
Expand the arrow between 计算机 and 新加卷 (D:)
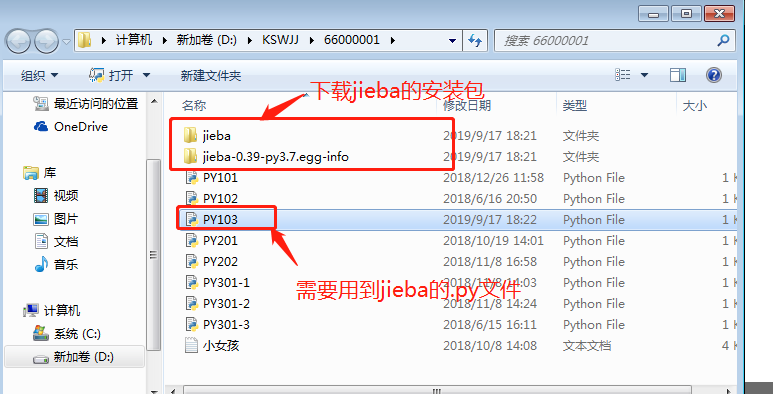(x=165, y=40)
